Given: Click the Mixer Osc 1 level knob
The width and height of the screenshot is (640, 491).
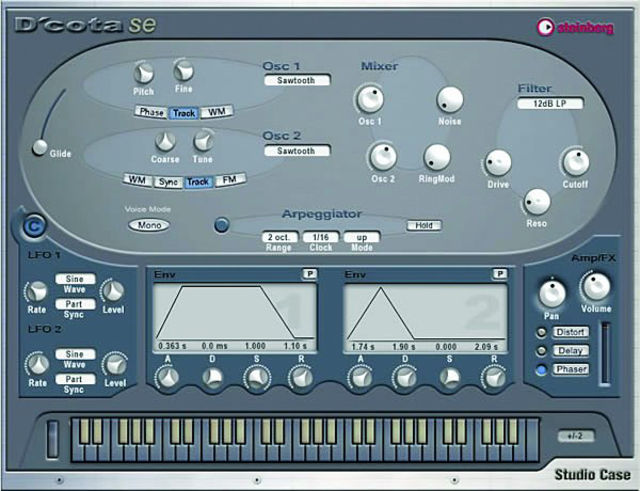Looking at the screenshot, I should tap(370, 99).
